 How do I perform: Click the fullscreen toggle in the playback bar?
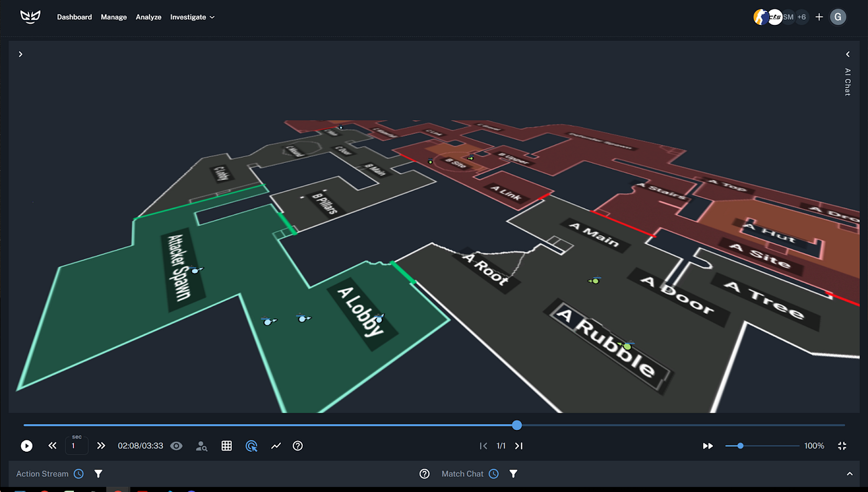[x=841, y=445]
